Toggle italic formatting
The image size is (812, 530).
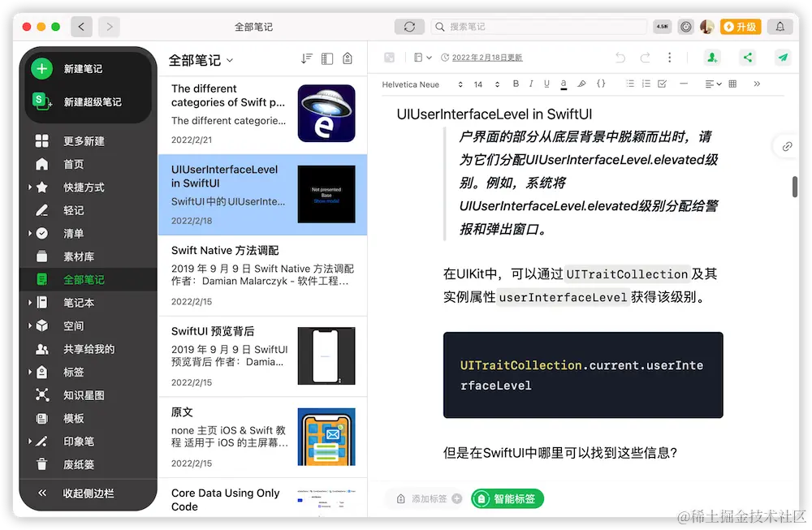[x=531, y=84]
